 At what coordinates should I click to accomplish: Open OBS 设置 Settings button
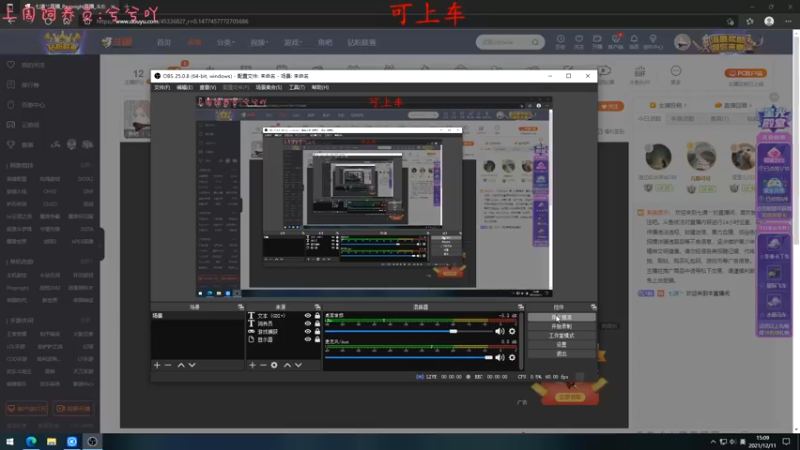pyautogui.click(x=561, y=345)
